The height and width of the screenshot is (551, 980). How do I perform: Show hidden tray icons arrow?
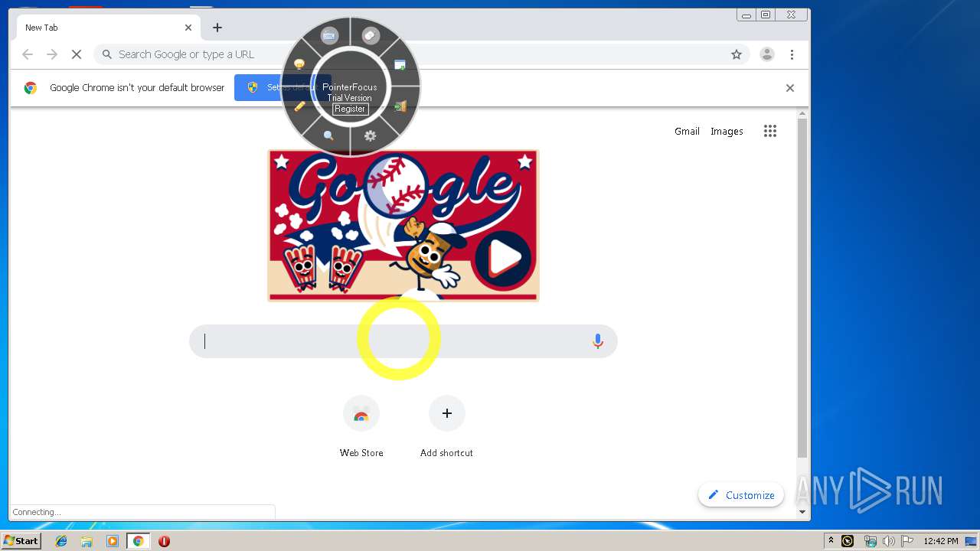click(831, 541)
